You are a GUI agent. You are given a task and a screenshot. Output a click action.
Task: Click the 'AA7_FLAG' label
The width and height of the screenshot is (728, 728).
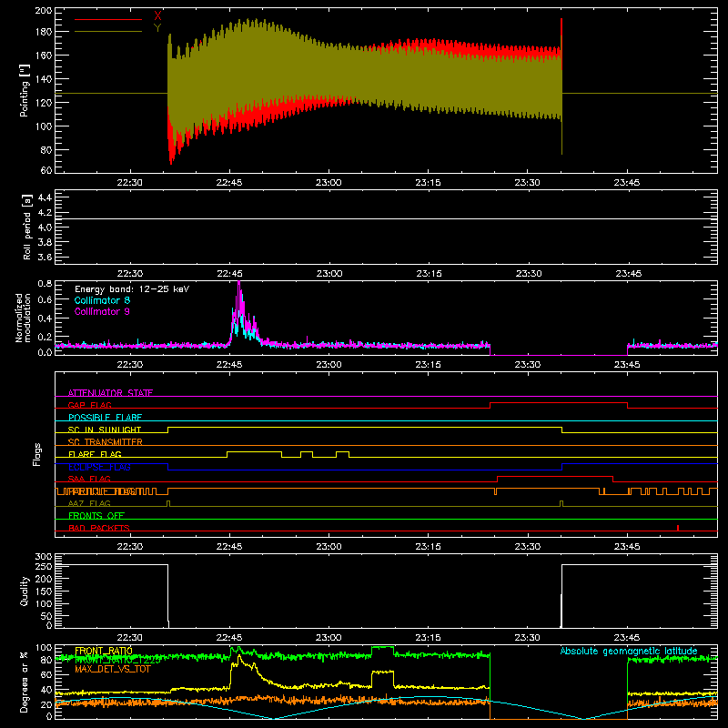(x=89, y=503)
